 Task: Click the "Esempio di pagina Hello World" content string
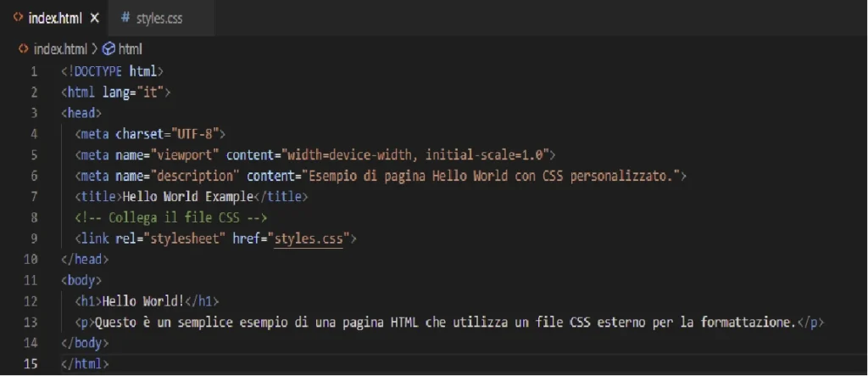coord(491,177)
